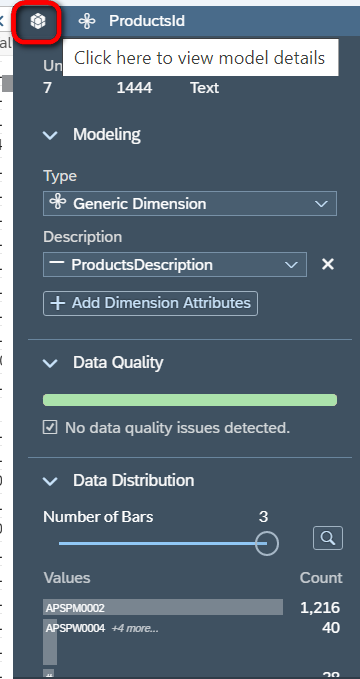Viewport: 360px width, 679px height.
Task: Click the plus icon for Add Dimension Attributes
Action: tap(58, 303)
